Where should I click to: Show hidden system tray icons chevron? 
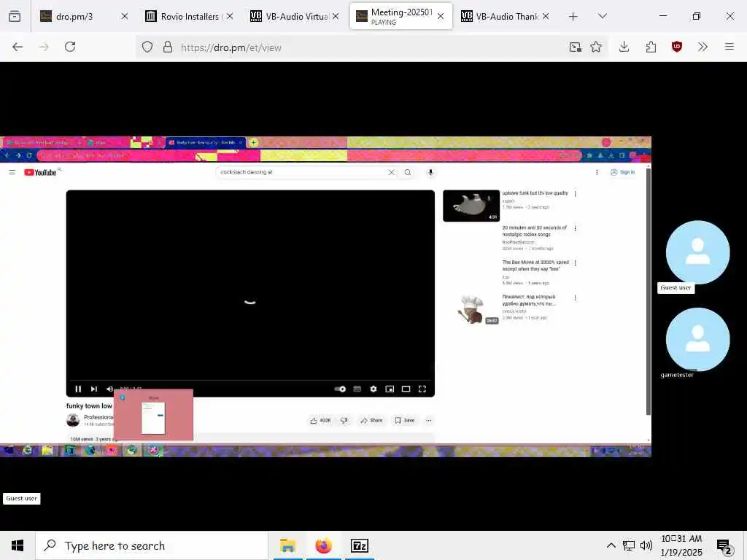tap(611, 545)
